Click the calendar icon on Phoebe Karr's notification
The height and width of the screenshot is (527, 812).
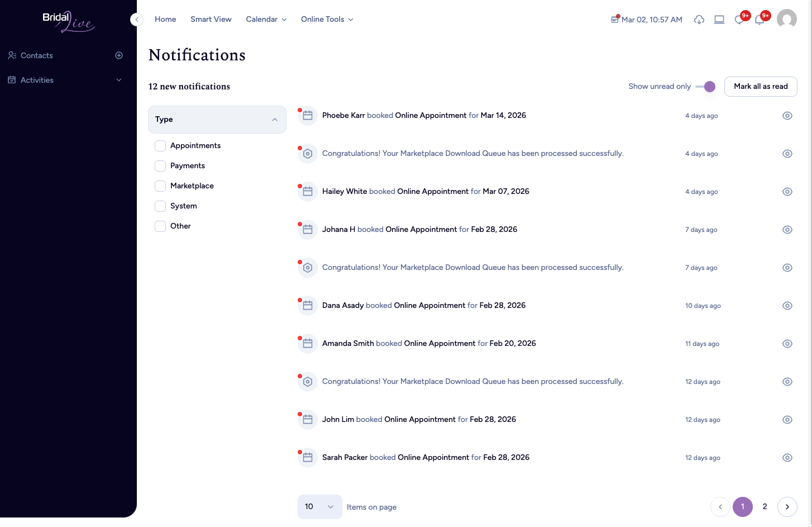pyautogui.click(x=307, y=115)
